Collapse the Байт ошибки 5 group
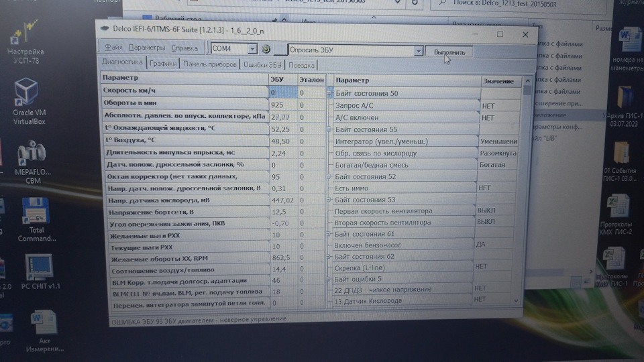The width and height of the screenshot is (644, 362). (328, 279)
